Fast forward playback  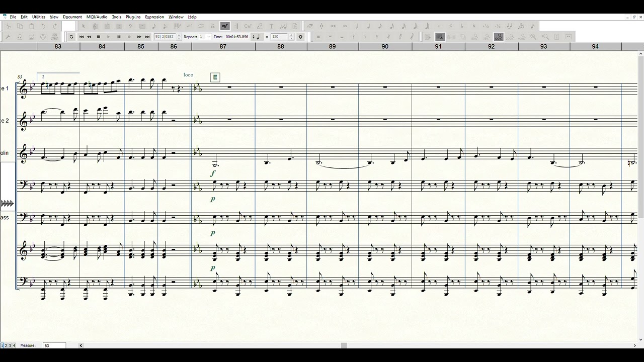pos(139,37)
